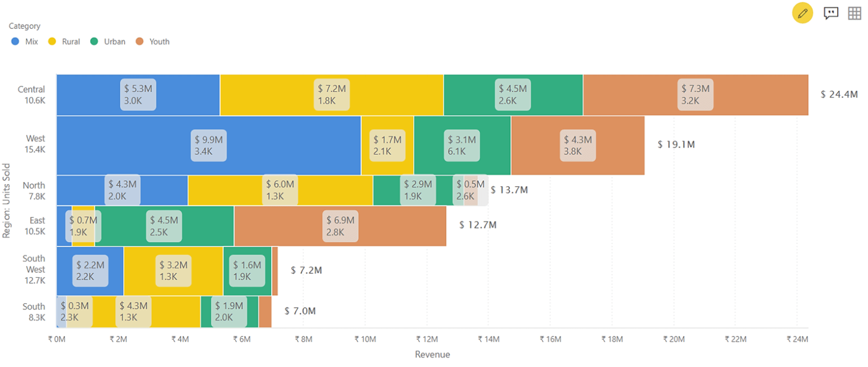This screenshot has width=868, height=367.
Task: Click the Category legend heading
Action: pyautogui.click(x=24, y=26)
